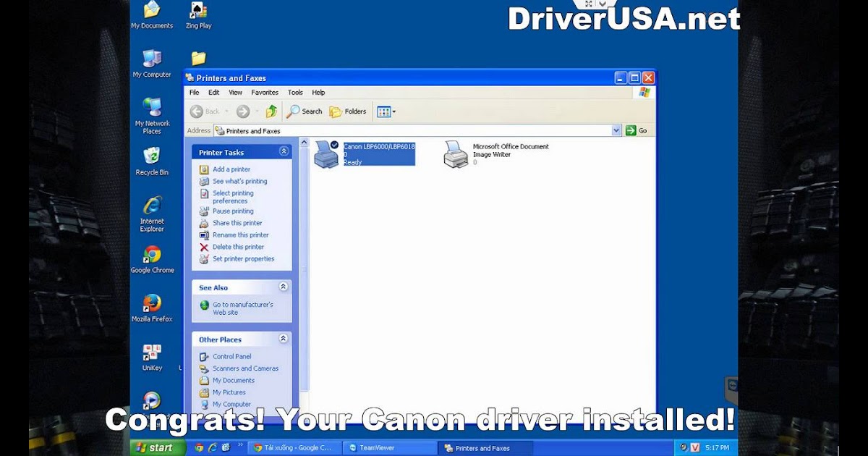Click My Computer in Other Places panel

(231, 405)
